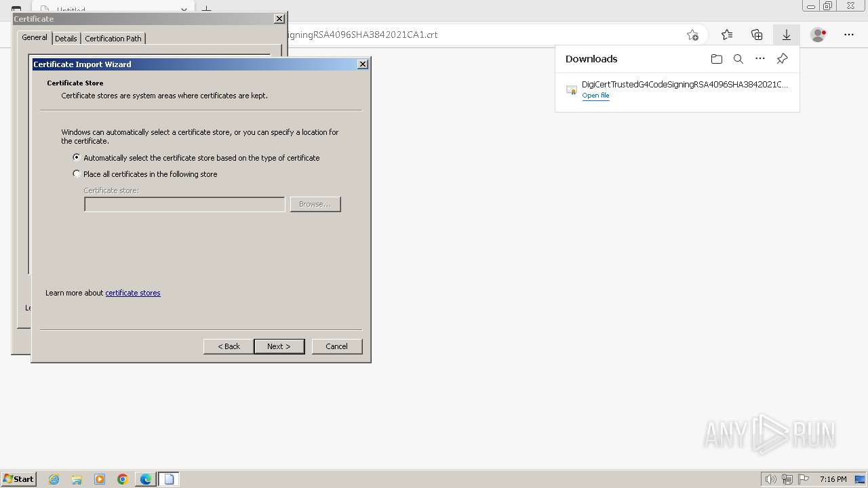Viewport: 868px width, 488px height.
Task: Cancel the Certificate Import Wizard
Action: pos(337,346)
